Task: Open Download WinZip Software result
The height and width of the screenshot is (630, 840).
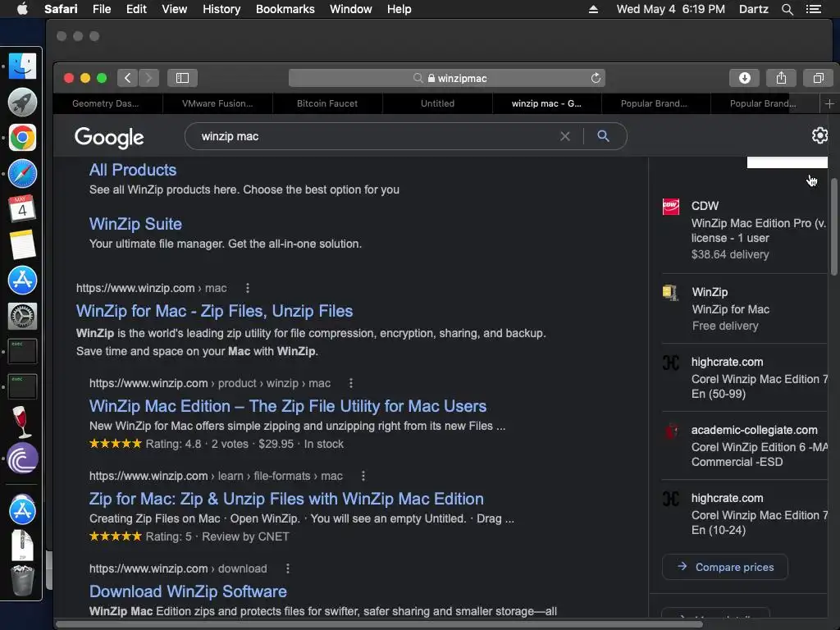Action: coord(188,592)
